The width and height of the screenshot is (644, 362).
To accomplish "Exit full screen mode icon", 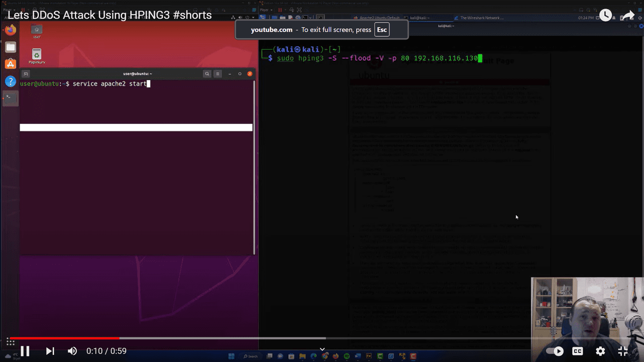I will tap(623, 351).
